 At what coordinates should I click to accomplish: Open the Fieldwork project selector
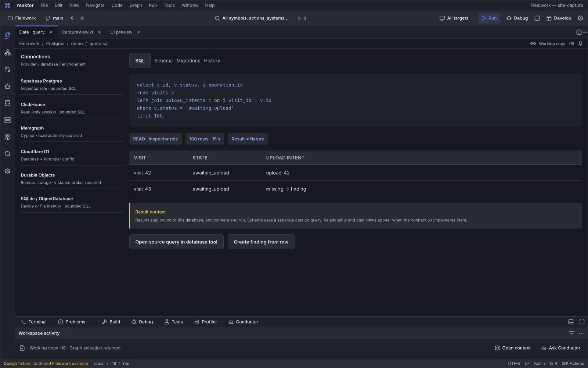pyautogui.click(x=22, y=18)
